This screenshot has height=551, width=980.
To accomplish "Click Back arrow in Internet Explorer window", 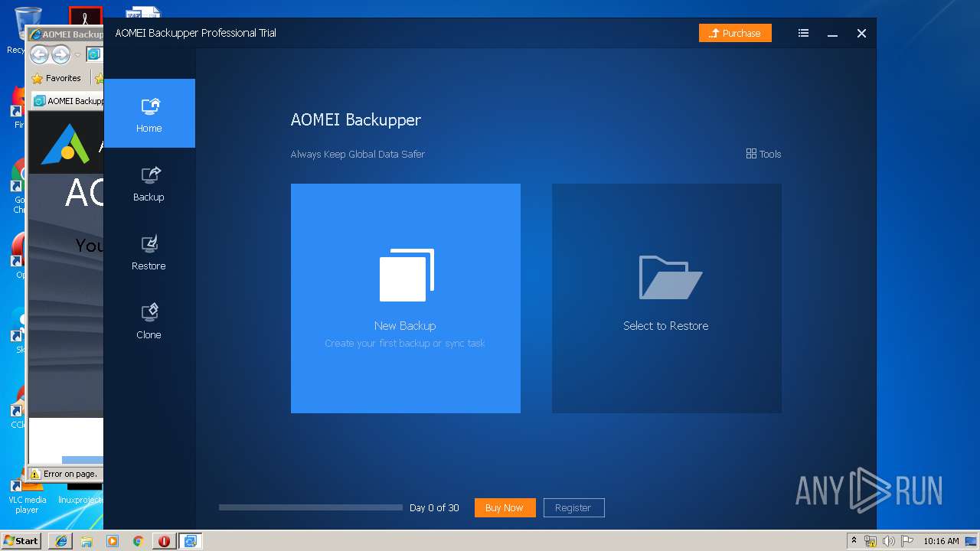I will [x=39, y=54].
